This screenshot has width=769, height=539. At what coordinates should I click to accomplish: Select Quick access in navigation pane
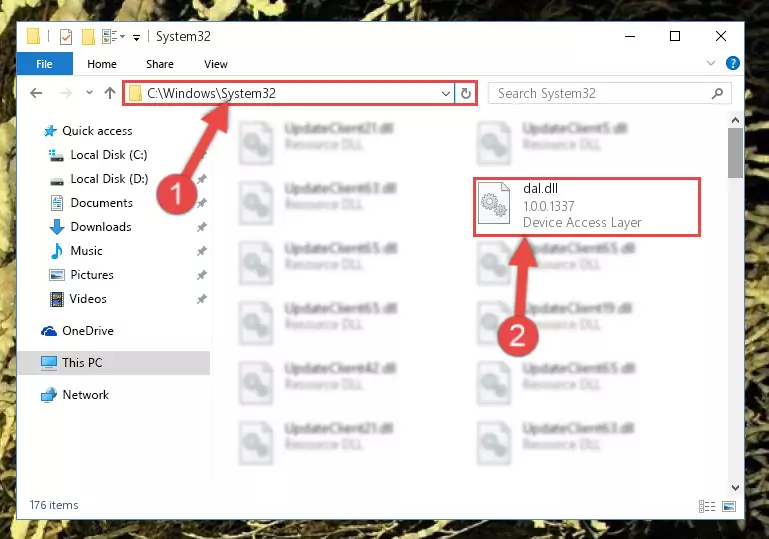pyautogui.click(x=97, y=131)
